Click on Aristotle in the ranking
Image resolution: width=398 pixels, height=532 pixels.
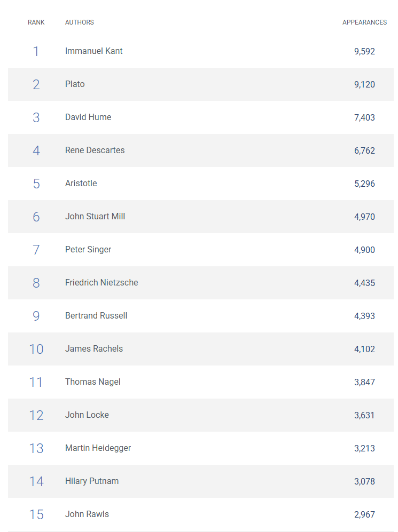pyautogui.click(x=81, y=184)
